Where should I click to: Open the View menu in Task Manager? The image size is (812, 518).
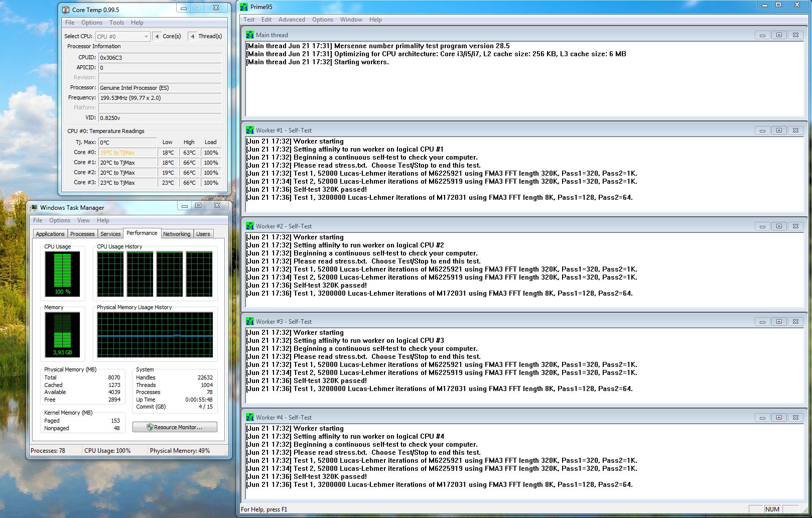click(83, 220)
